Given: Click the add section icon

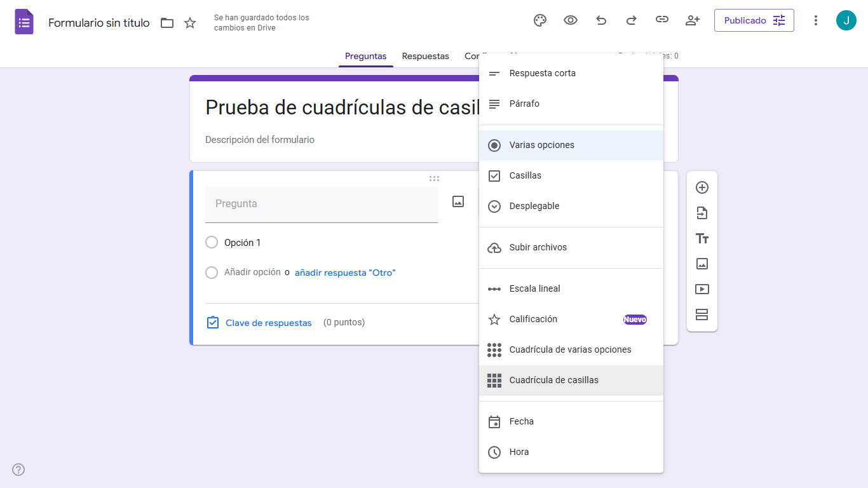Looking at the screenshot, I should [702, 315].
